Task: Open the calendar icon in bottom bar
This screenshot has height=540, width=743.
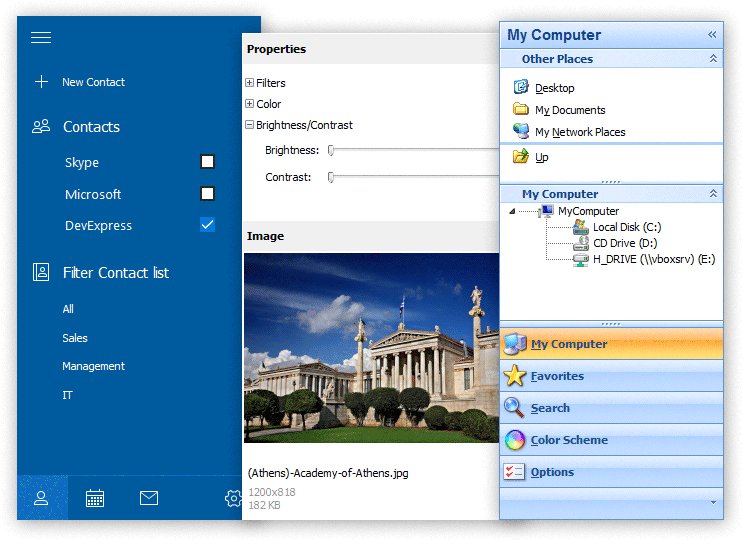Action: coord(95,498)
